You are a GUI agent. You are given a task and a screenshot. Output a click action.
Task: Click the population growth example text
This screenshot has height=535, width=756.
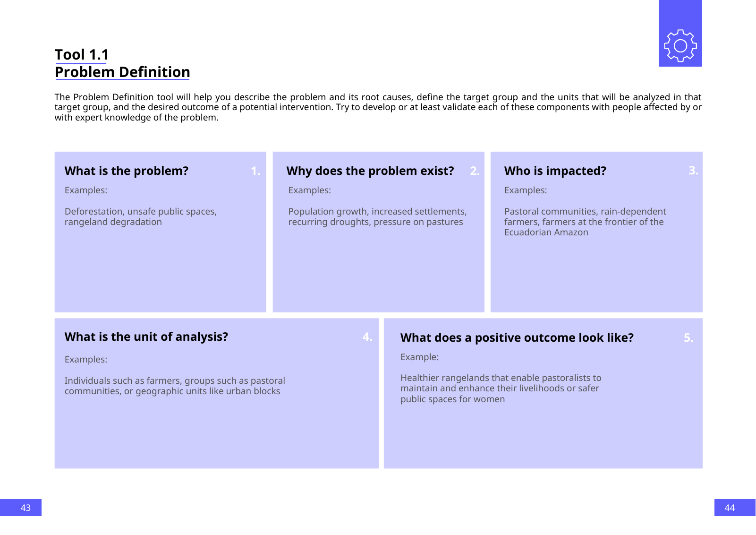tap(377, 216)
